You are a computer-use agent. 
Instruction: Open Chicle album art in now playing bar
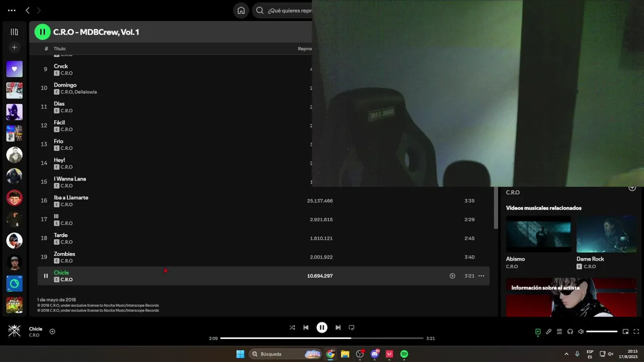point(14,330)
